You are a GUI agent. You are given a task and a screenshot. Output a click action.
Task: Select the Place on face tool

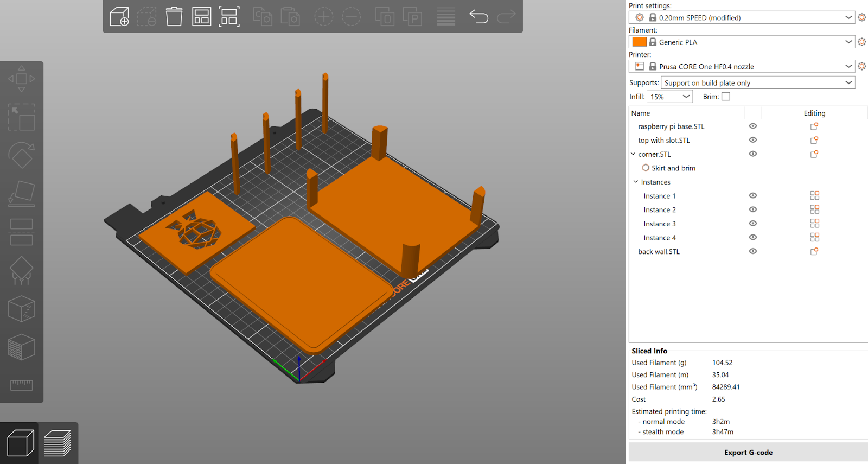21,194
